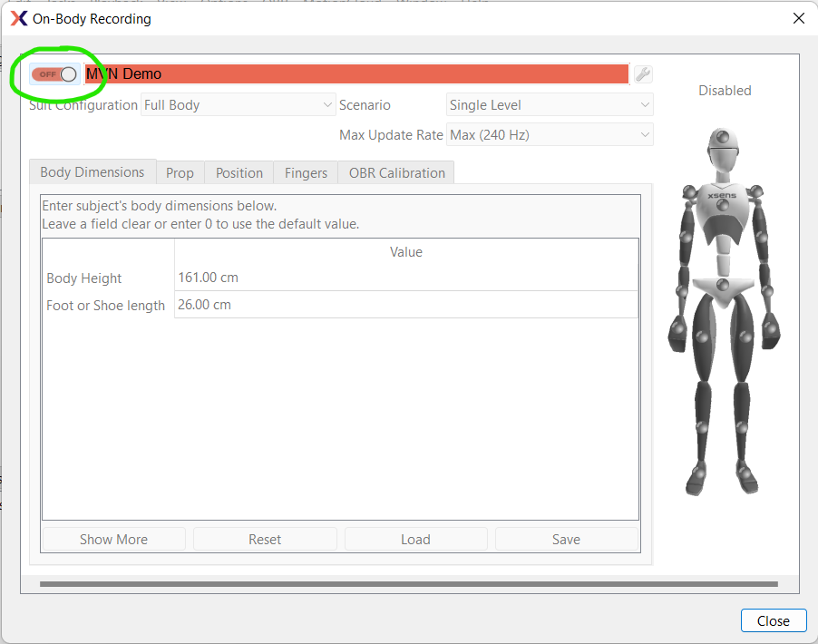Click the pelvis sensor on the avatar
Screen dimensions: 818x644
click(723, 287)
